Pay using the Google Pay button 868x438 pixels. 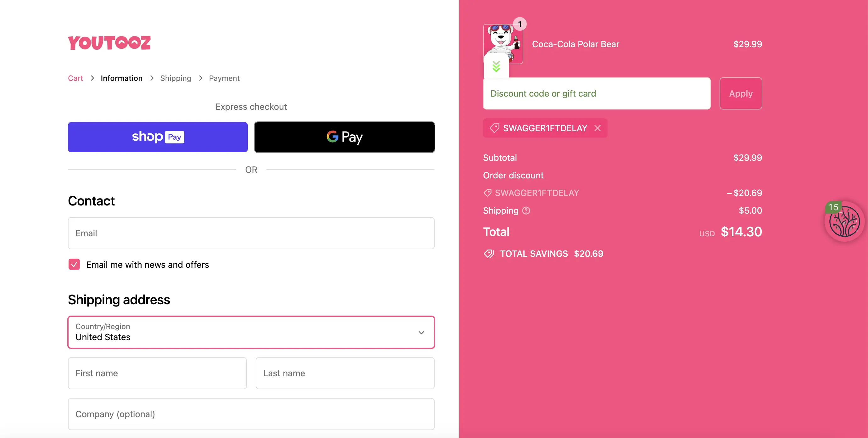(x=344, y=137)
